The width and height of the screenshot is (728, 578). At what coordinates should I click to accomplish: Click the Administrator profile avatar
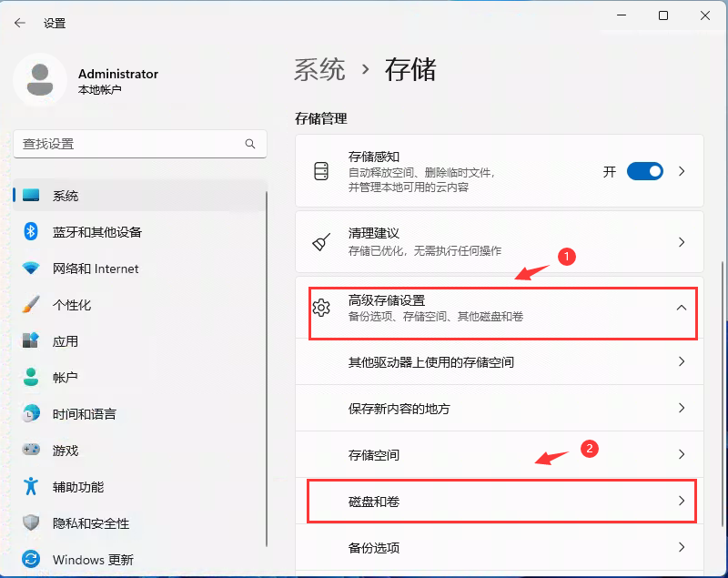click(x=40, y=80)
